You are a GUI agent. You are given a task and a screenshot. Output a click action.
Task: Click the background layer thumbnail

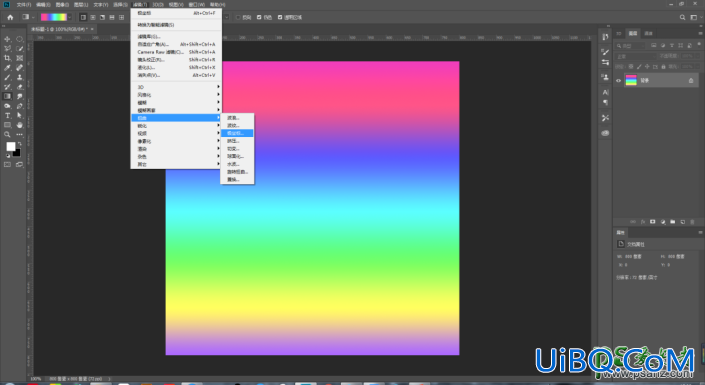(631, 81)
